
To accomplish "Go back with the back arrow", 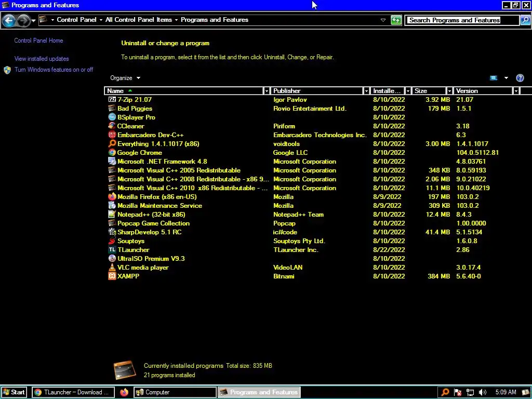I will tap(9, 21).
